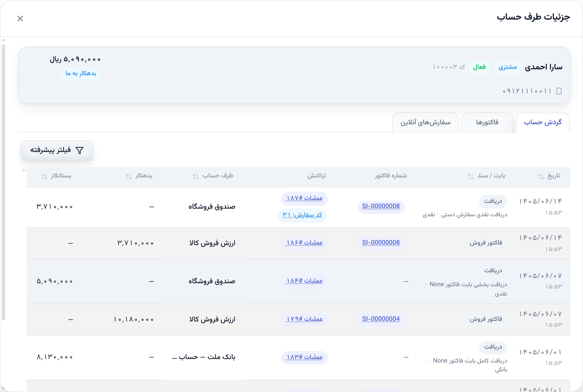
Task: Select the creditor amount ۸,۱۳۰,۰۰۰ cell
Action: click(x=55, y=357)
